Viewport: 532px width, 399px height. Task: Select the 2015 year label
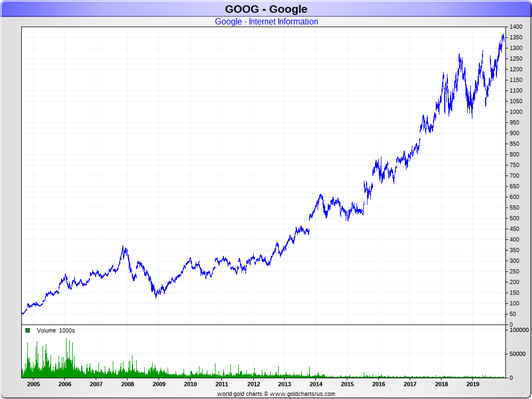[347, 384]
